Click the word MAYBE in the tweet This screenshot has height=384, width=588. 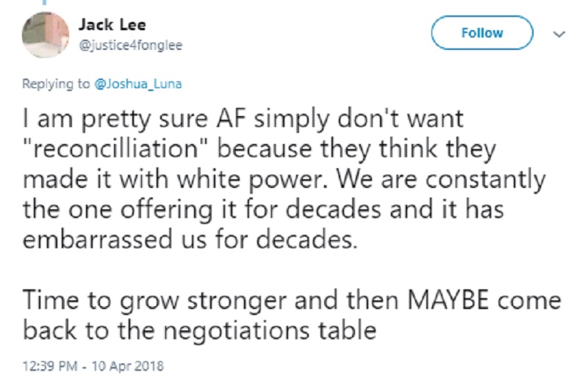coord(448,300)
